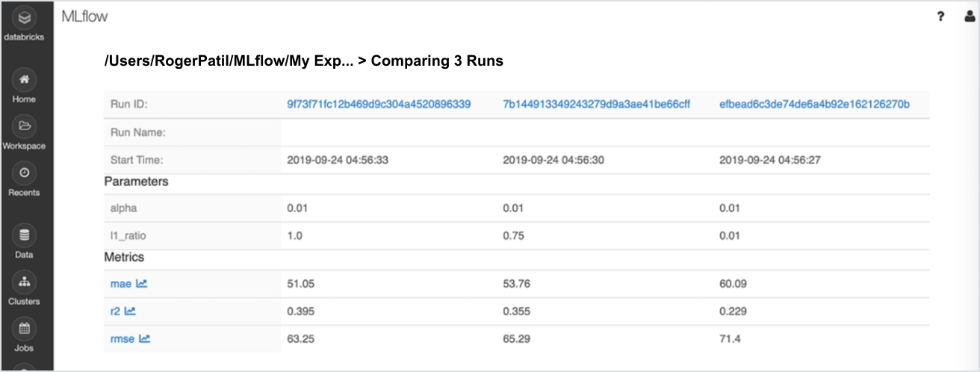Screen dimensions: 980x372
Task: Click the help question mark icon
Action: pos(941,17)
